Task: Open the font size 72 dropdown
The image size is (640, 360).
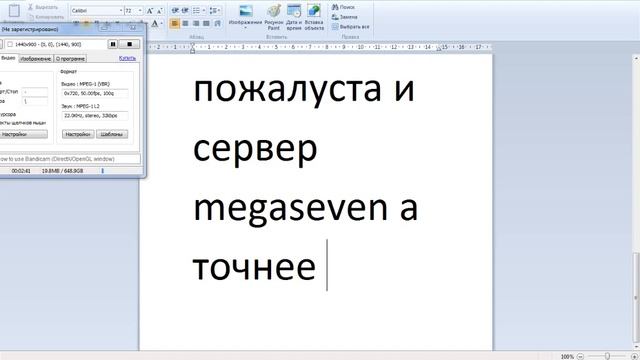Action: click(x=140, y=11)
